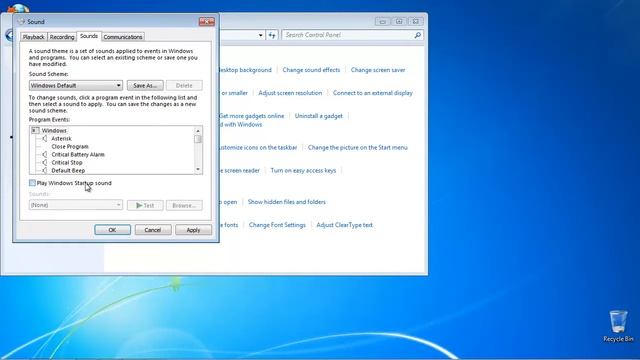Click Program Events scrollbar up arrow

[198, 131]
